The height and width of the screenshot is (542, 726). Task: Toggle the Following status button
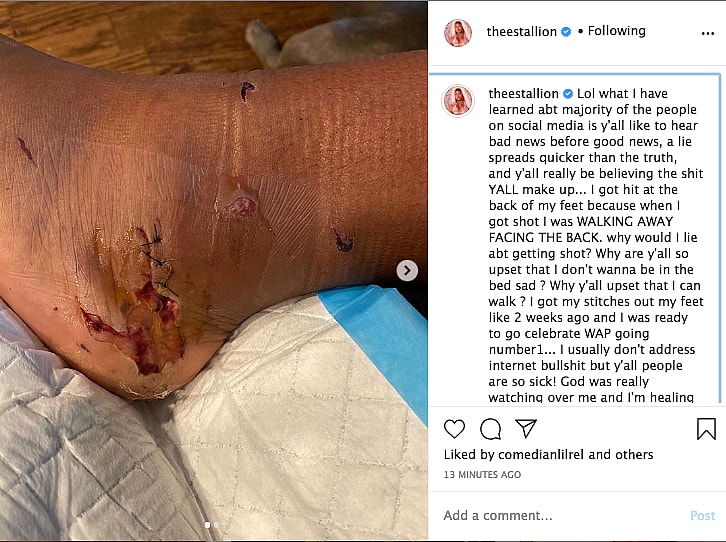[616, 31]
